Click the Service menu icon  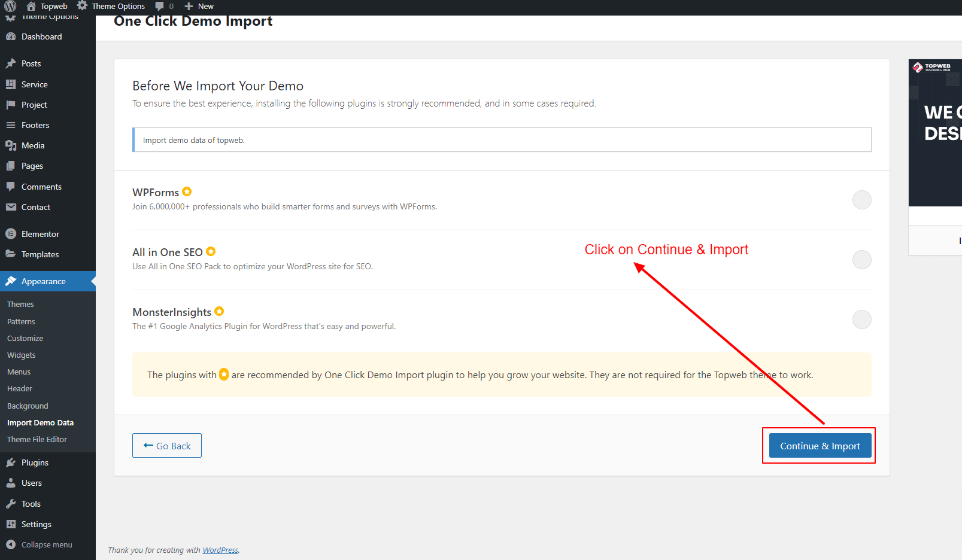pos(11,84)
